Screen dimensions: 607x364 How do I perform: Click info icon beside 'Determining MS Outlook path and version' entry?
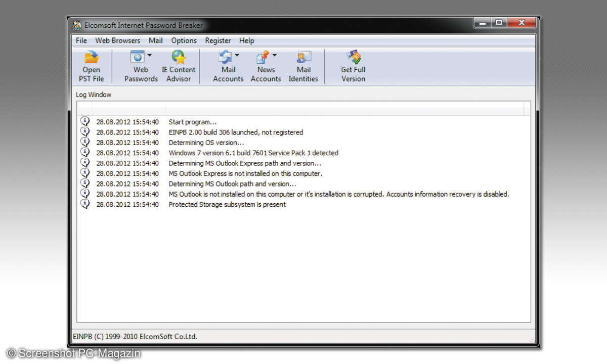[85, 184]
